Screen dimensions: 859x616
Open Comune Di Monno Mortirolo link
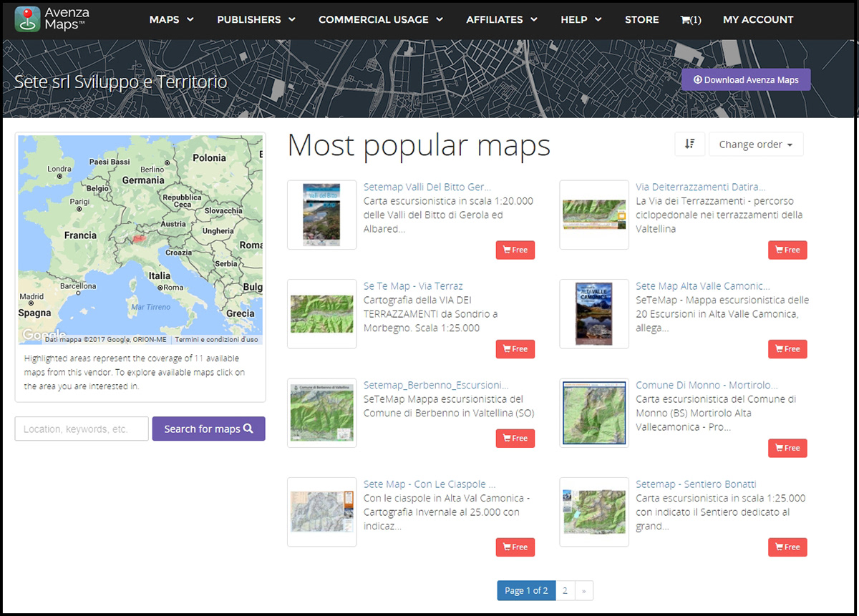click(x=706, y=385)
